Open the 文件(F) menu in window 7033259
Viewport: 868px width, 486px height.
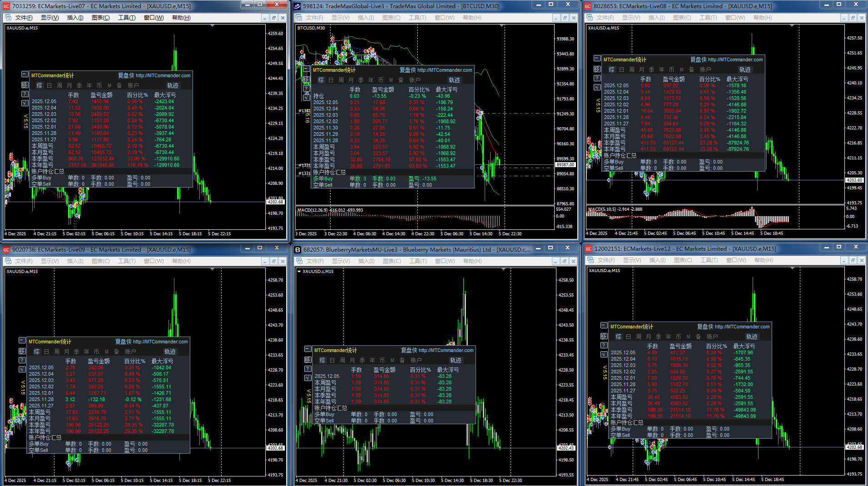click(24, 18)
